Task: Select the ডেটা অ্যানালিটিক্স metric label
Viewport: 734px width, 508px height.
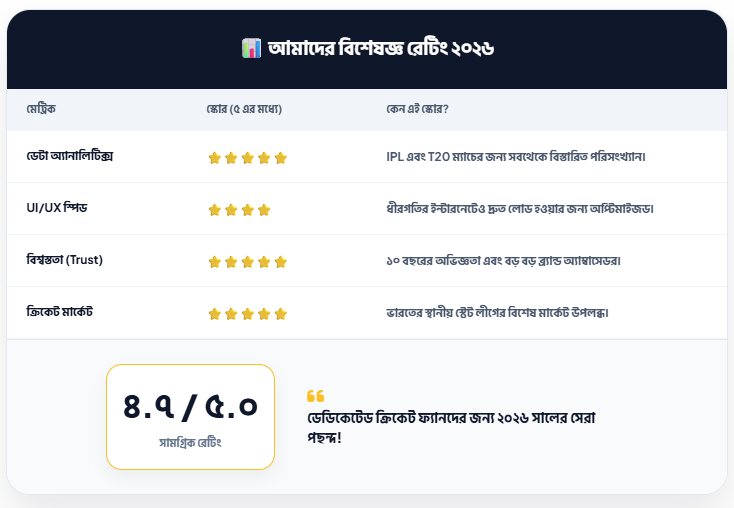Action: 69,157
